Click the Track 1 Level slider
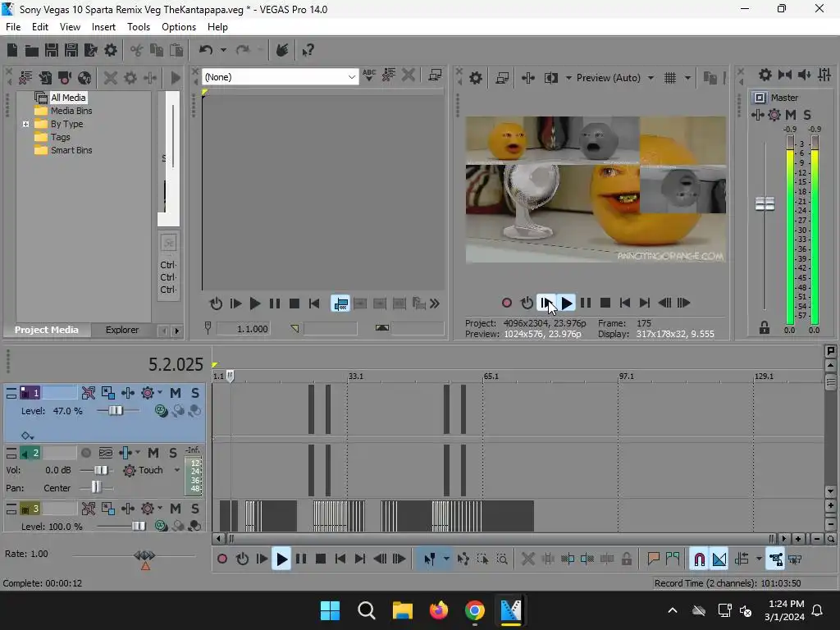 (116, 411)
